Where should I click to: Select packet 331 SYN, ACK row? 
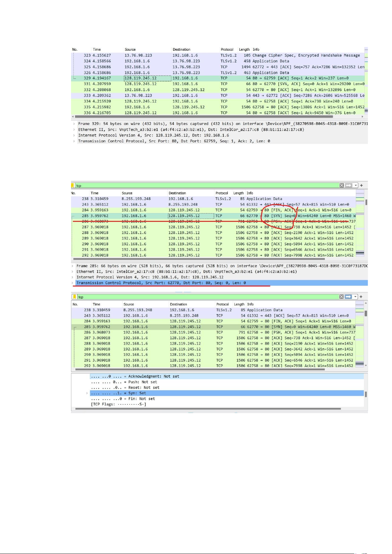click(x=218, y=84)
